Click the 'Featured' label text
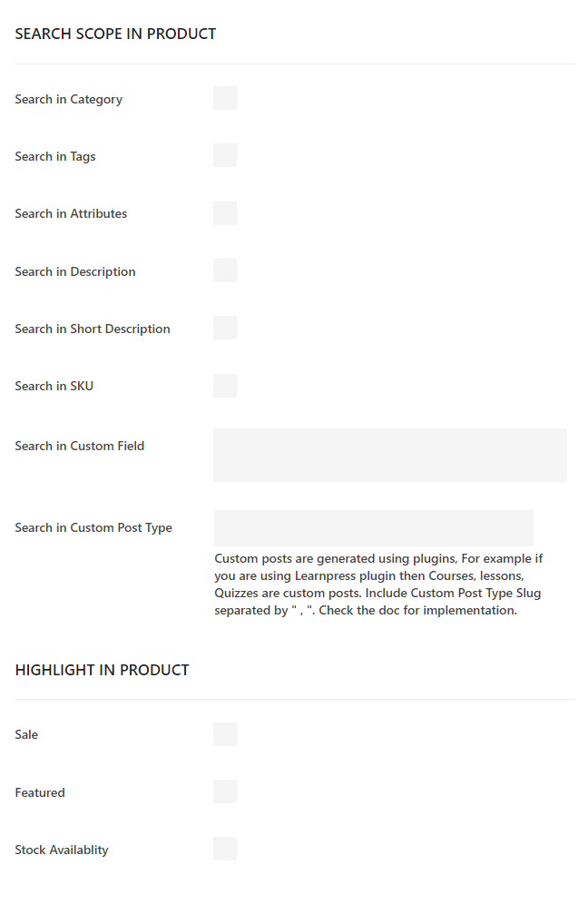The width and height of the screenshot is (588, 914). coord(40,792)
